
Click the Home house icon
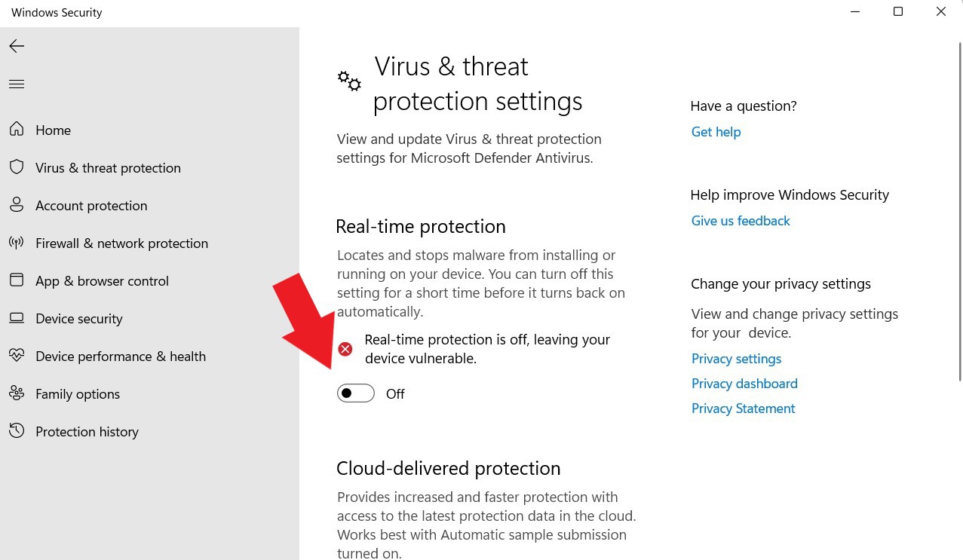coord(17,130)
